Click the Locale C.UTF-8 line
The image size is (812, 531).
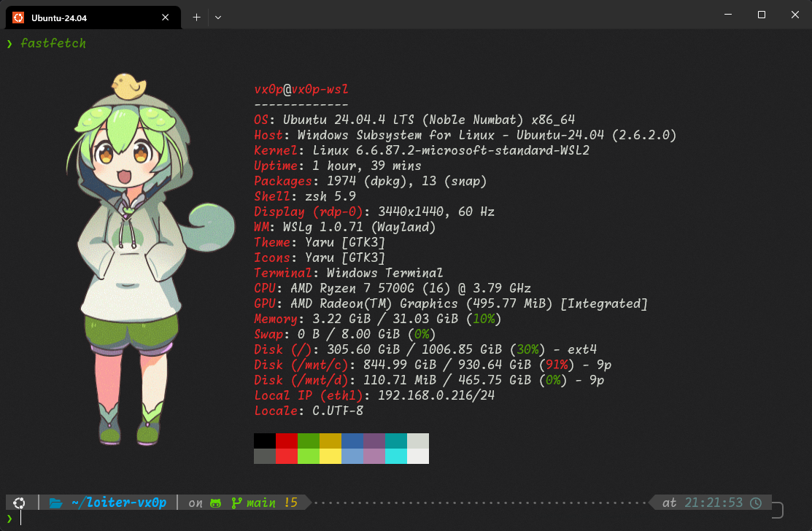coord(309,411)
